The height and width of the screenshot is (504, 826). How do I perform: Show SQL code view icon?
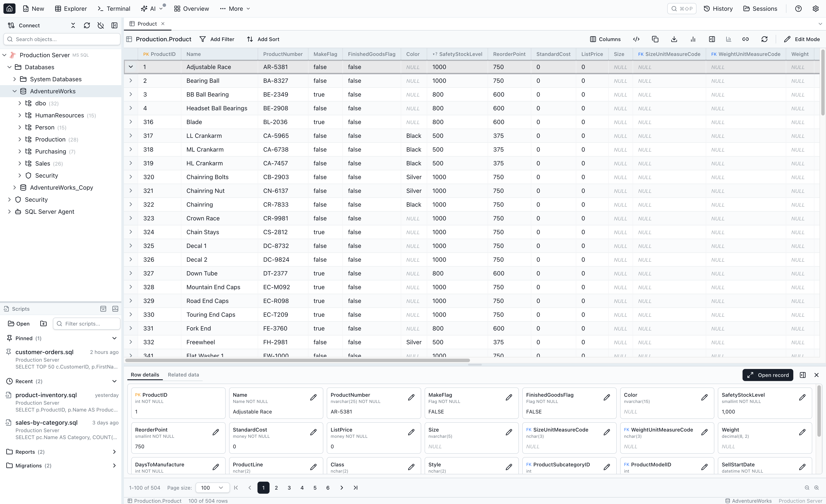636,39
